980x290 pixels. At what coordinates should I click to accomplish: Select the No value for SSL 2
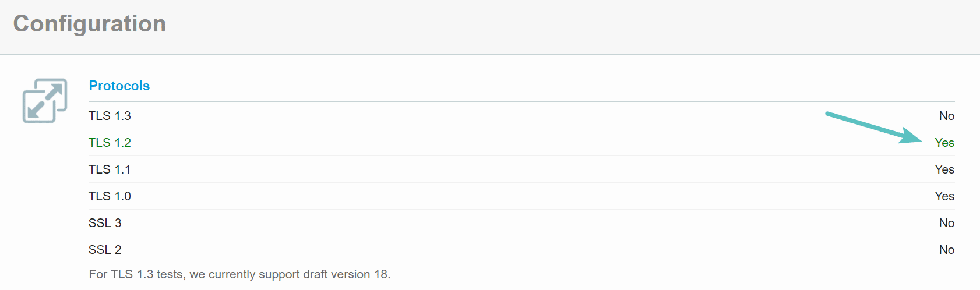[946, 250]
